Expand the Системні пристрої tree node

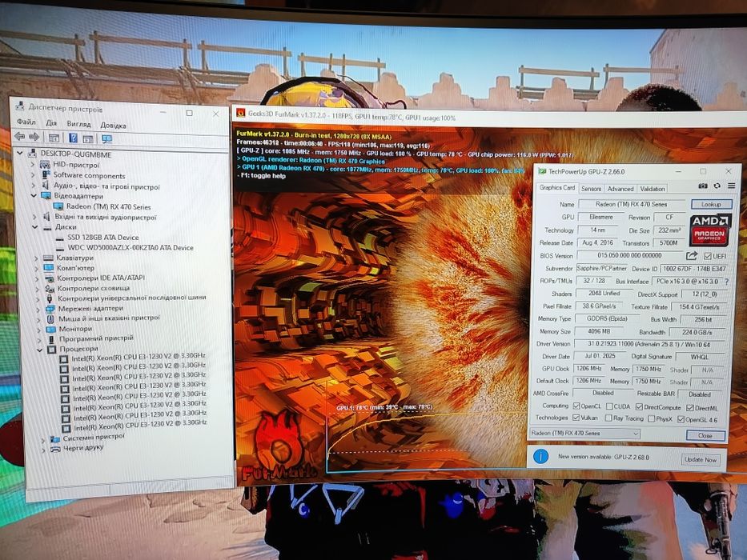(43, 439)
